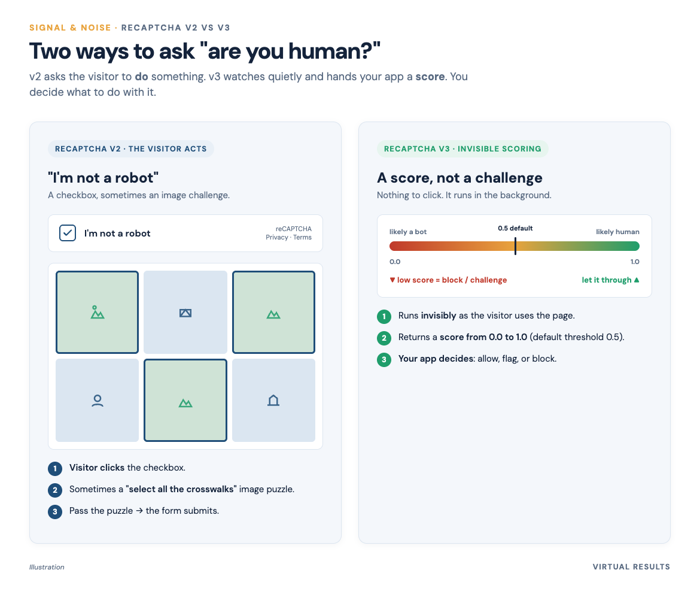Open the reCAPTCHA Privacy link
The image size is (700, 594).
pos(277,237)
